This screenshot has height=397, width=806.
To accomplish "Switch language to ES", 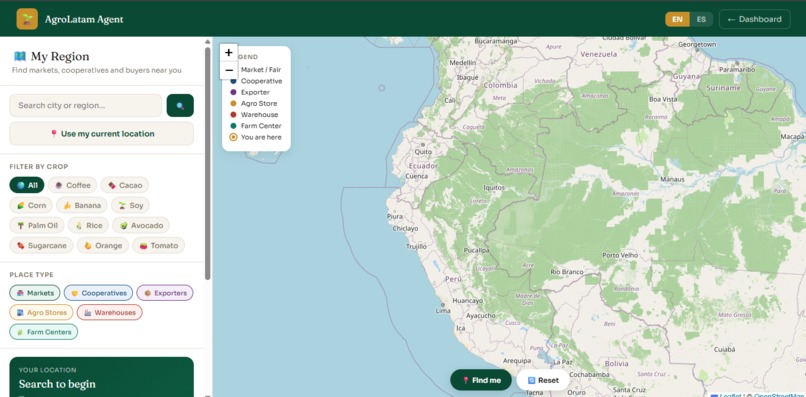I will point(701,20).
